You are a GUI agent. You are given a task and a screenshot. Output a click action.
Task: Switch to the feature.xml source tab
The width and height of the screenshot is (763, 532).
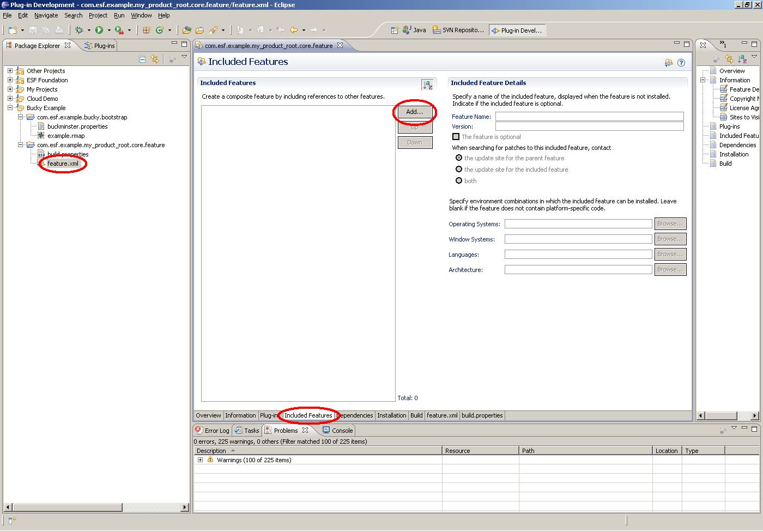pos(442,415)
